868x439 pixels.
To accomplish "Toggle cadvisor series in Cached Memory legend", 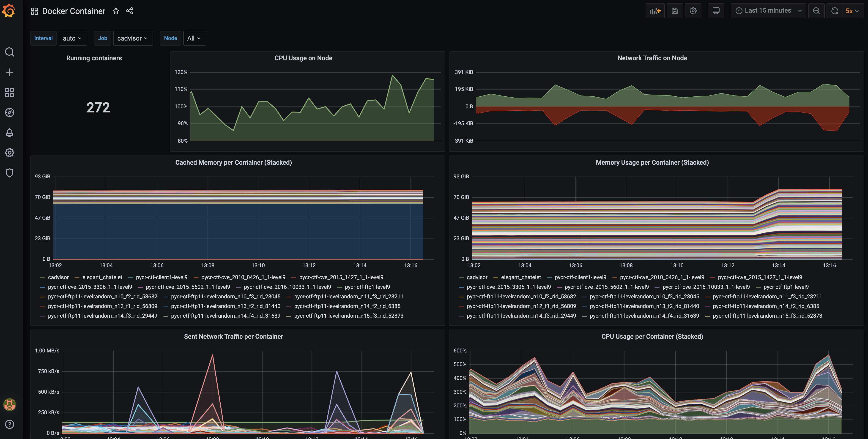I will click(58, 277).
